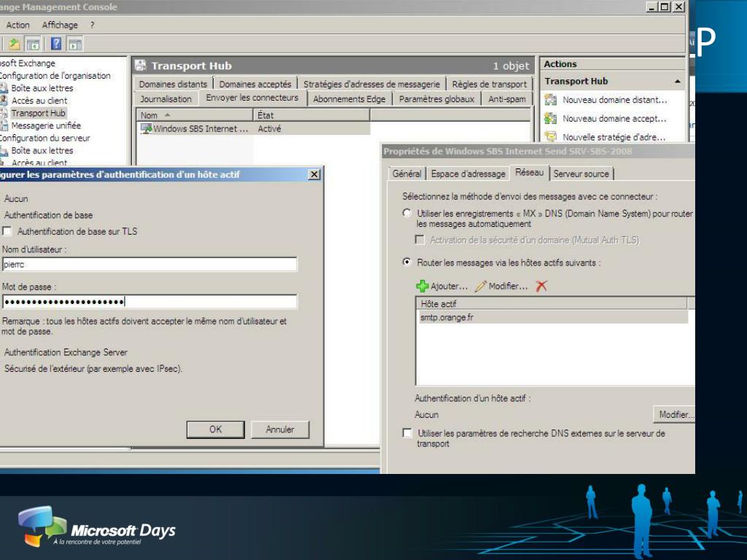This screenshot has height=560, width=747.
Task: Select the Authentification Exchange Server option
Action: pyautogui.click(x=66, y=352)
